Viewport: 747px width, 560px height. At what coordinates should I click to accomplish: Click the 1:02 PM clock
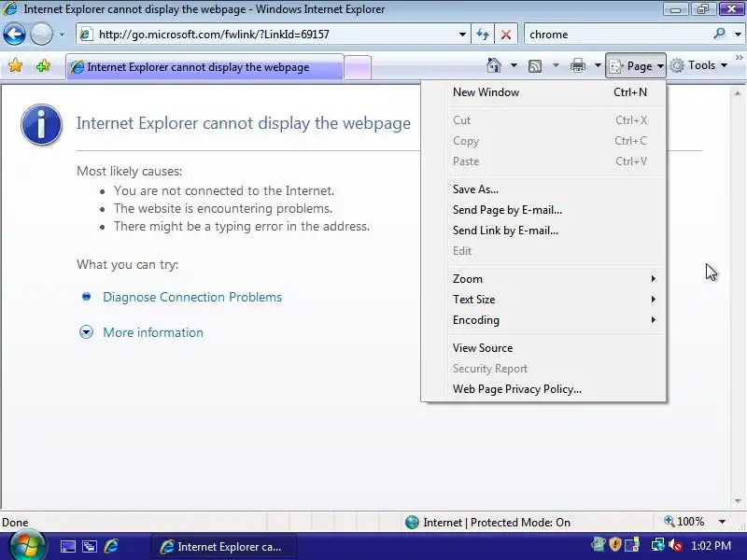(711, 546)
